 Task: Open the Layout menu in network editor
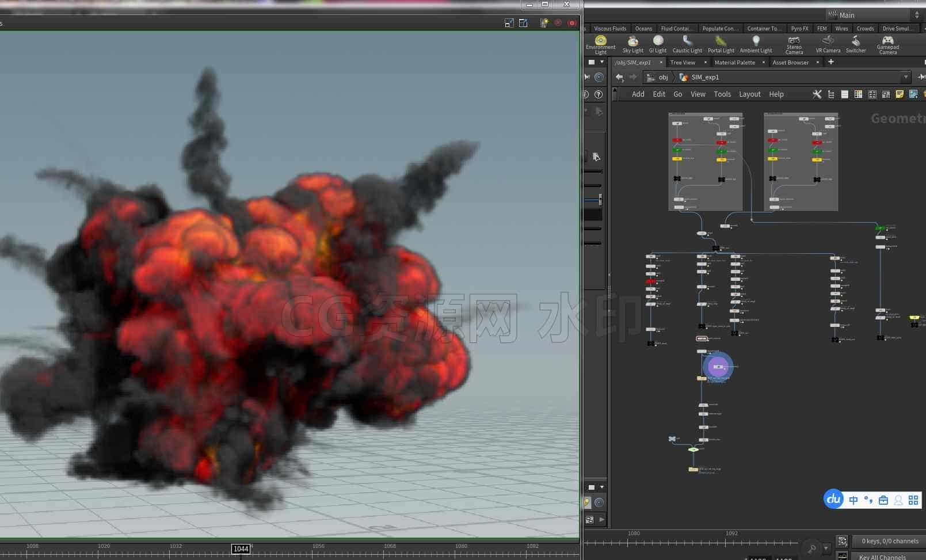(749, 94)
